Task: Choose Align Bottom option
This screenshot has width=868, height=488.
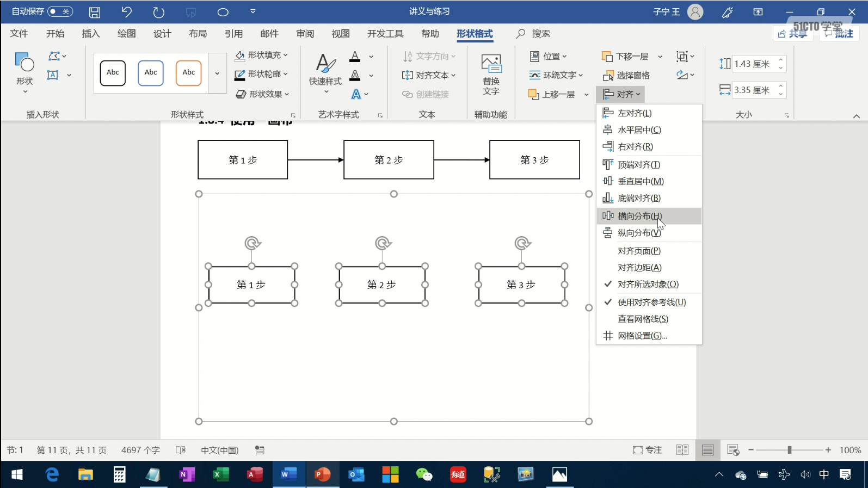Action: pos(649,199)
